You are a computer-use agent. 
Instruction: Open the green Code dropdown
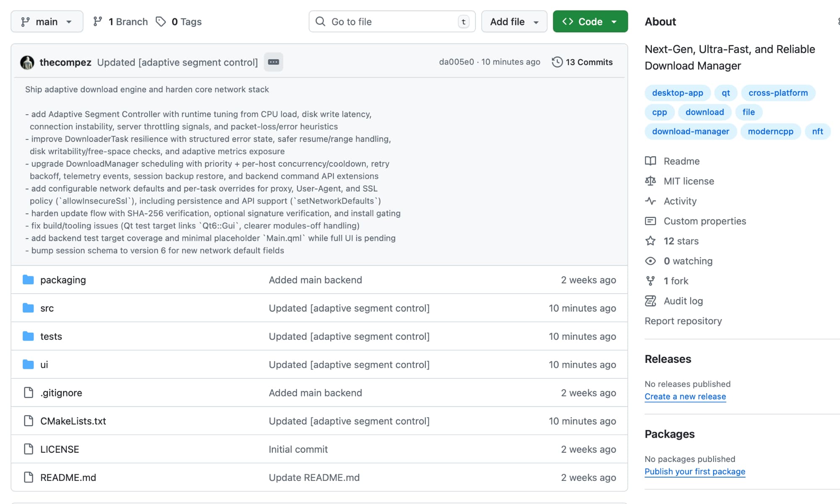click(x=590, y=21)
